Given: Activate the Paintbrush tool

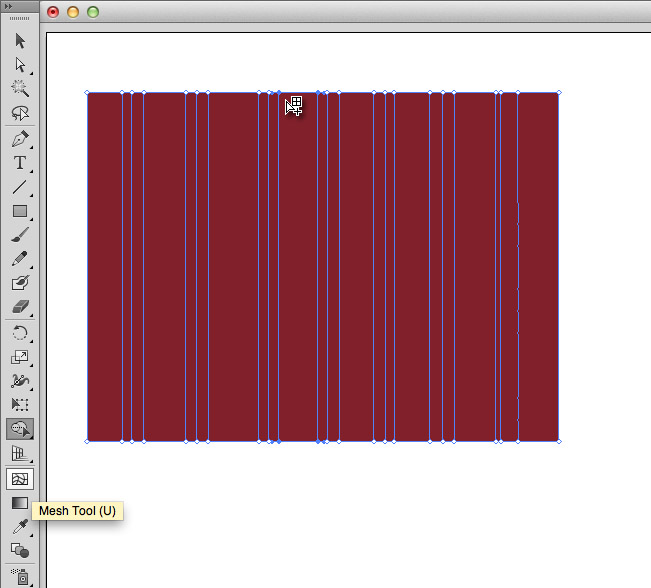Looking at the screenshot, I should 19,235.
